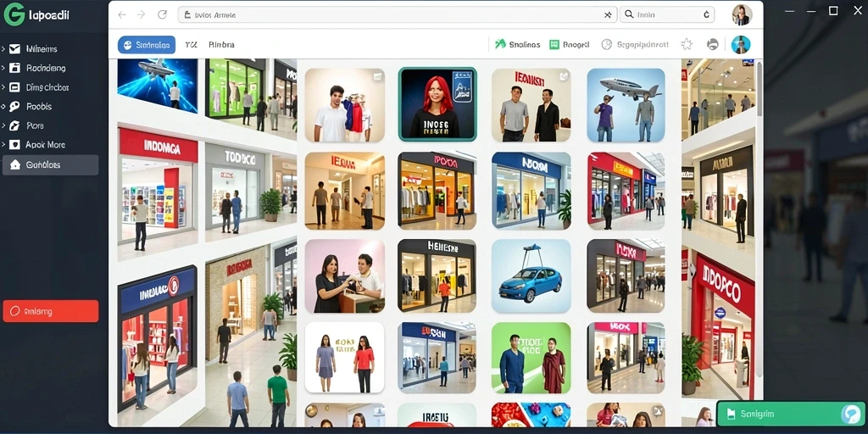Image resolution: width=868 pixels, height=434 pixels.
Task: Click the sparkle icon inside the address bar
Action: pos(607,15)
